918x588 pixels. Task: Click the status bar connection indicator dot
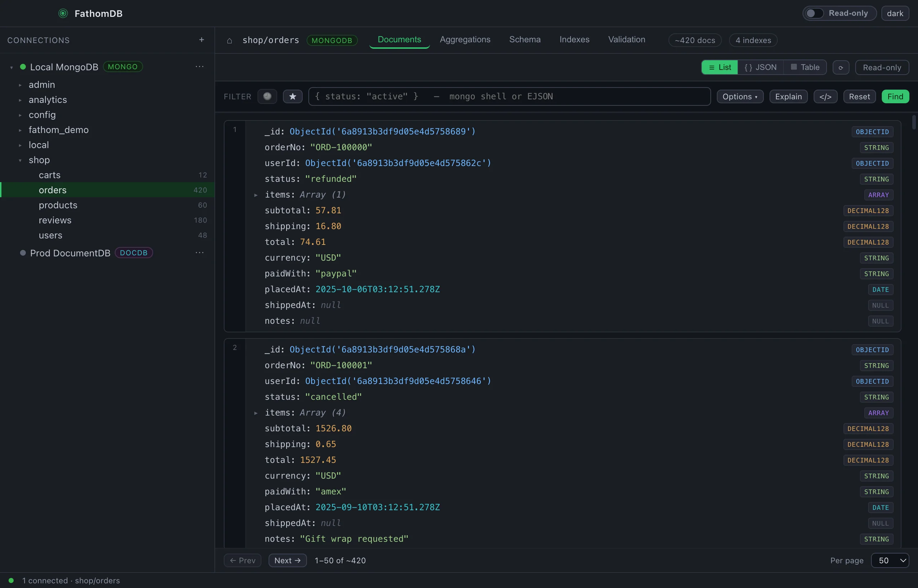pyautogui.click(x=11, y=580)
